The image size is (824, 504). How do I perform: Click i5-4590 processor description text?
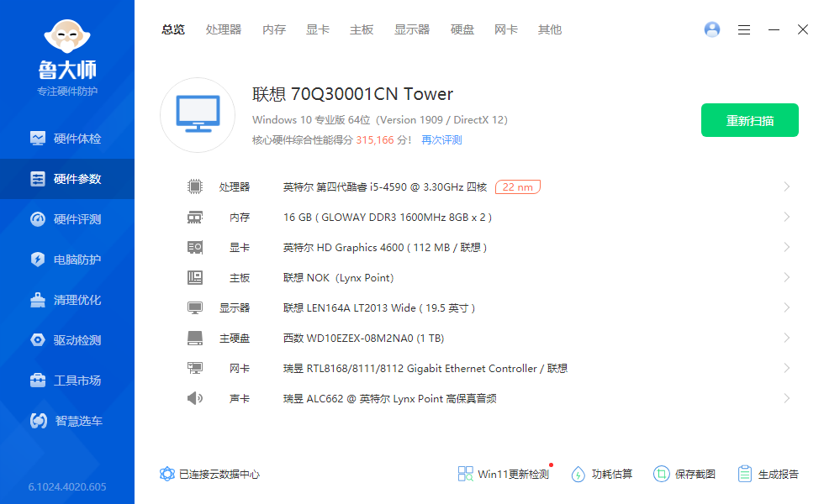(x=385, y=186)
